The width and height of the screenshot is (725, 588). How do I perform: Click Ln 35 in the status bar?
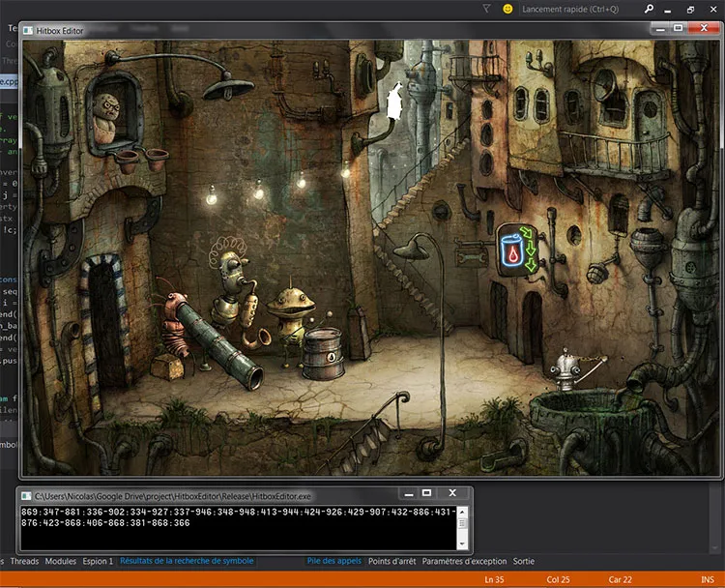point(494,579)
